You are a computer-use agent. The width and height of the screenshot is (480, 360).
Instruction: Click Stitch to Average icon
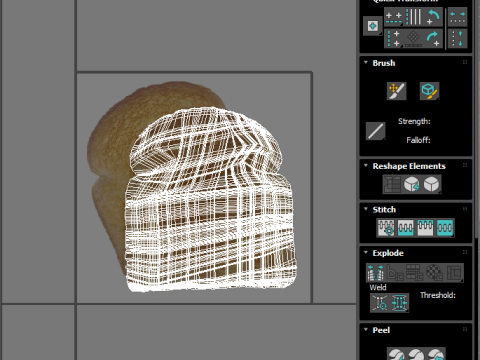[406, 228]
